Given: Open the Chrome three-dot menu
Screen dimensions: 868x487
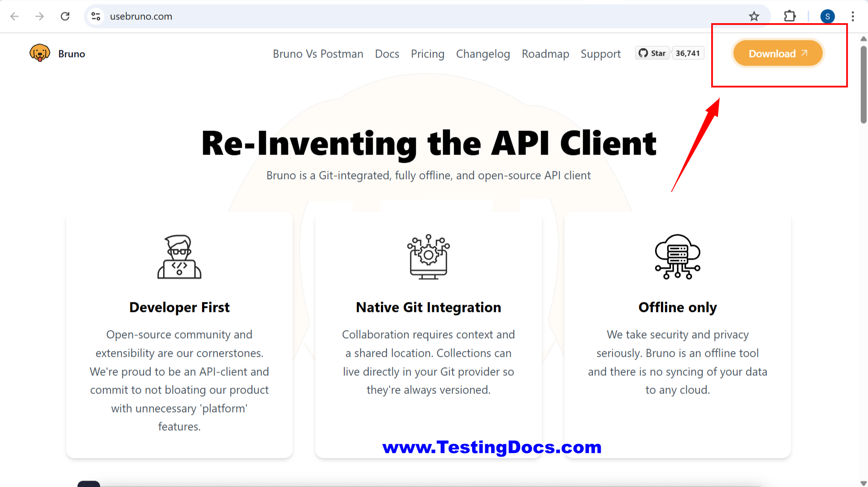Looking at the screenshot, I should pos(853,16).
